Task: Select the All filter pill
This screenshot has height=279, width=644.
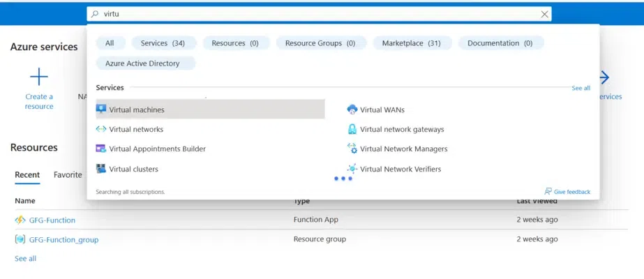Action: 110,43
